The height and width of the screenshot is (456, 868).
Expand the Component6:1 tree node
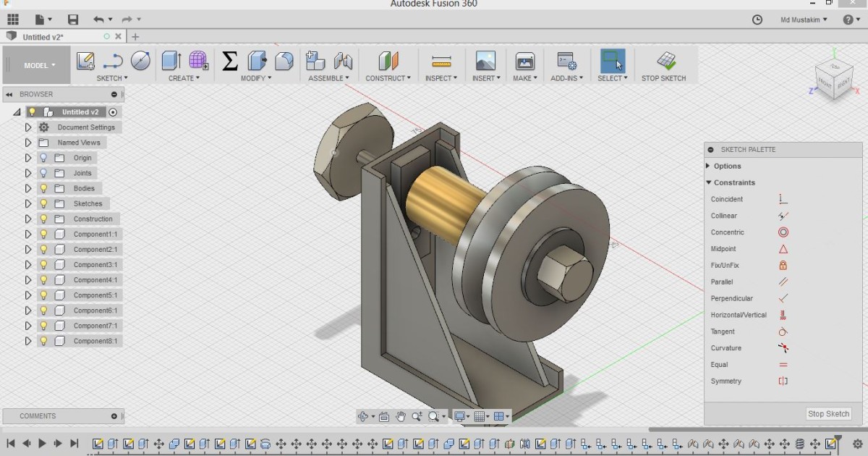[28, 311]
